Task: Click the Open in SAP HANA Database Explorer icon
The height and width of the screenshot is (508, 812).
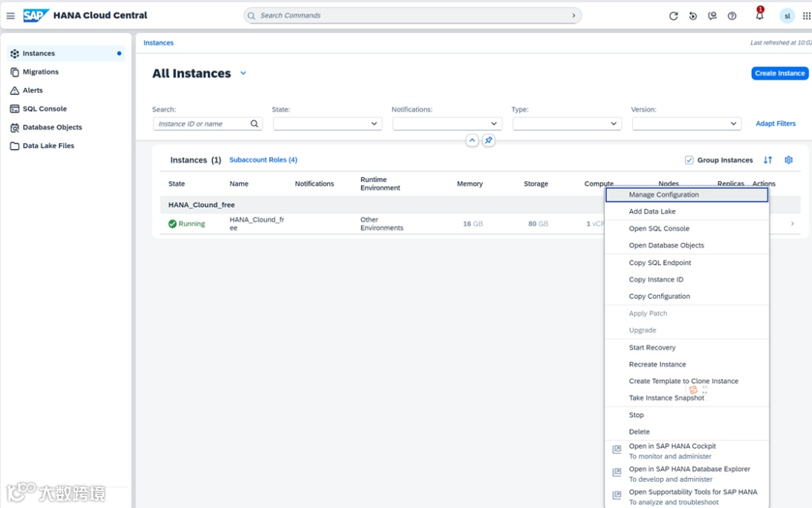Action: click(x=617, y=472)
